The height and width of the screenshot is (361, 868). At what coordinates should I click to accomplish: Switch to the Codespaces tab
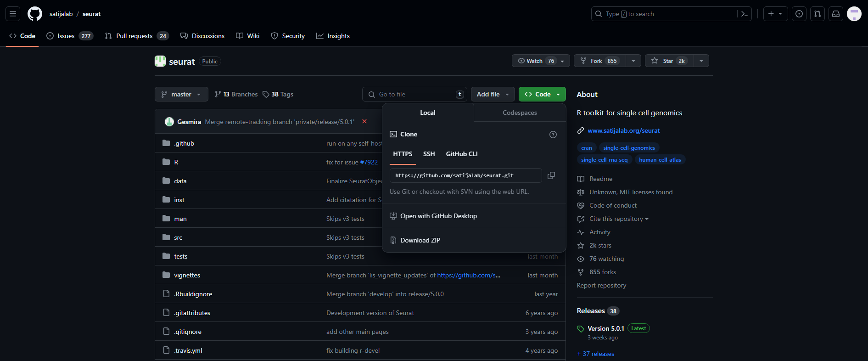click(520, 113)
